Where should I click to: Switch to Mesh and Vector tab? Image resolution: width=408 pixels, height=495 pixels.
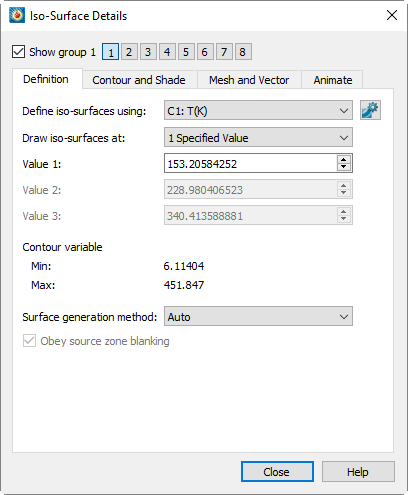click(x=249, y=80)
